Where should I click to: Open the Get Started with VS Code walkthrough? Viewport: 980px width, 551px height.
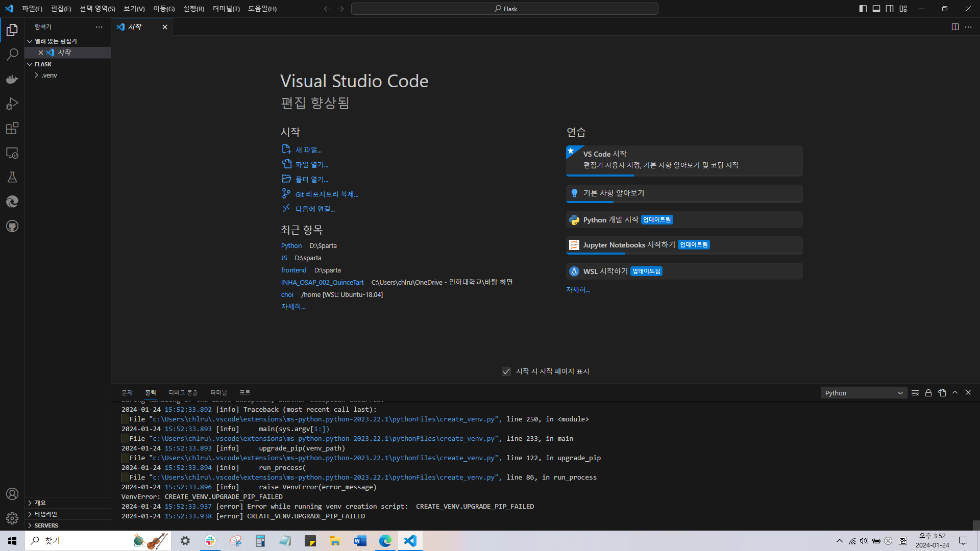tap(684, 160)
